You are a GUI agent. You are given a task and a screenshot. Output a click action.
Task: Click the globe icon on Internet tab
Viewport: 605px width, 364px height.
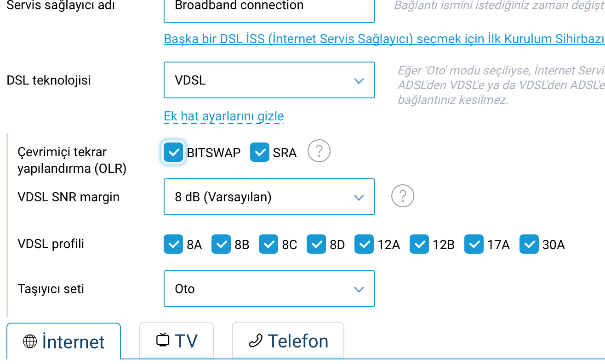point(30,341)
